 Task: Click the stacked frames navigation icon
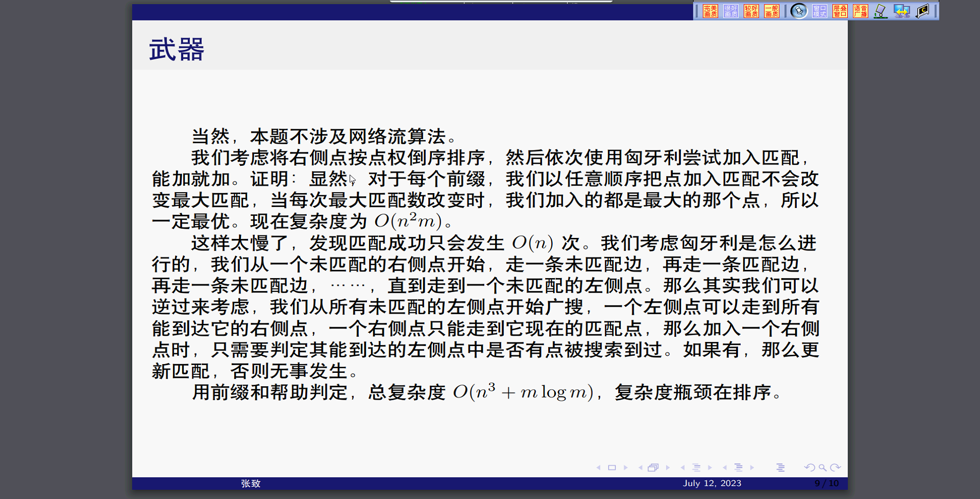(x=653, y=468)
